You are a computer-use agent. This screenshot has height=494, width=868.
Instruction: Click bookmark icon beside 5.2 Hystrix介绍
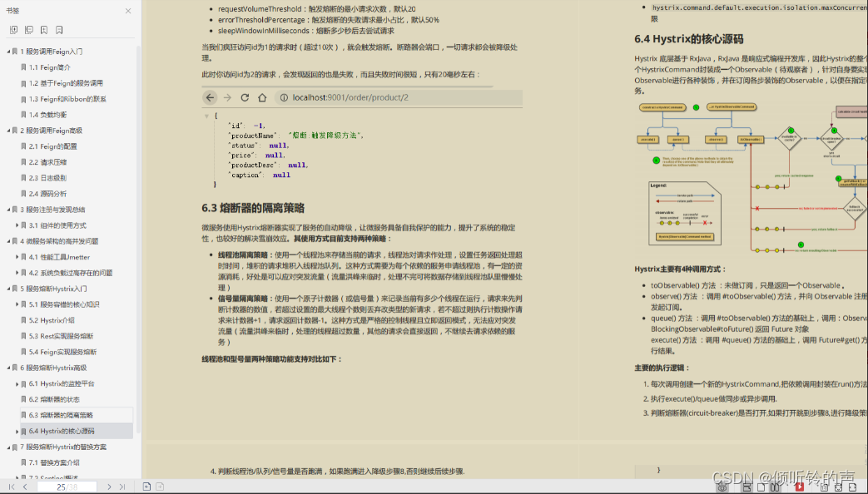pyautogui.click(x=23, y=320)
